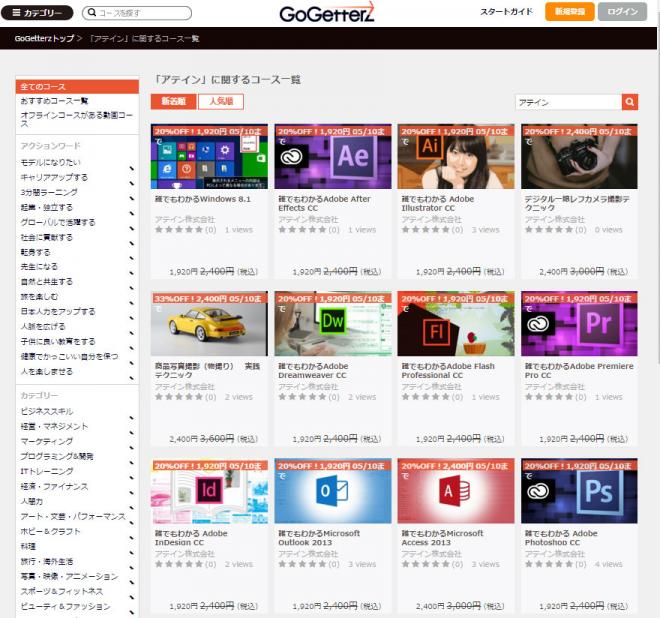Image resolution: width=660 pixels, height=618 pixels.
Task: Open the Adobe Photoshop CC course thumbnail
Action: (x=579, y=491)
